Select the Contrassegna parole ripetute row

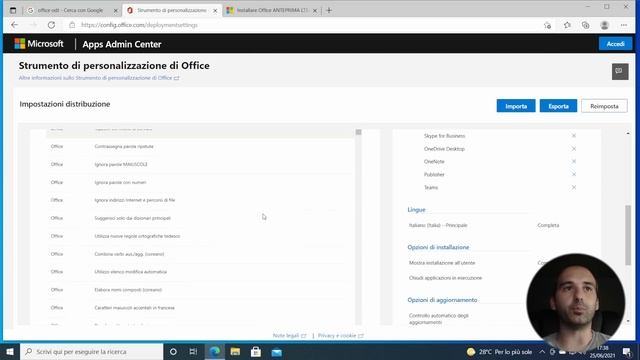200,146
